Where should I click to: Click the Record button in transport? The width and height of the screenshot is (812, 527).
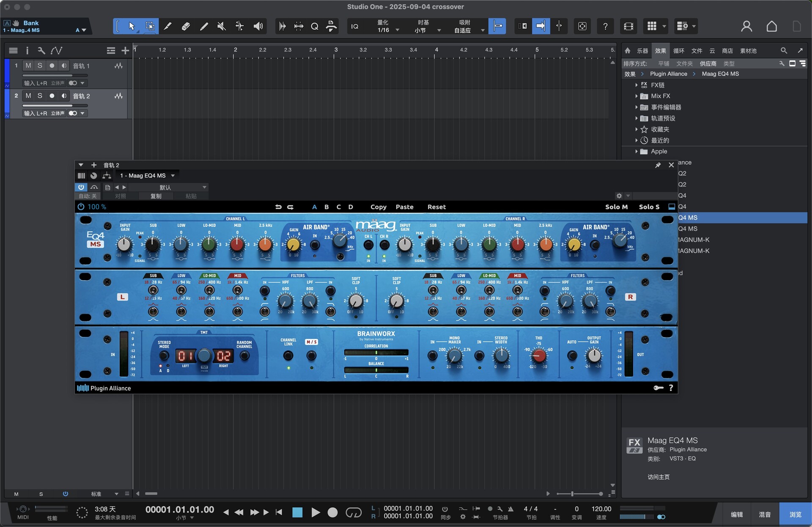point(333,513)
